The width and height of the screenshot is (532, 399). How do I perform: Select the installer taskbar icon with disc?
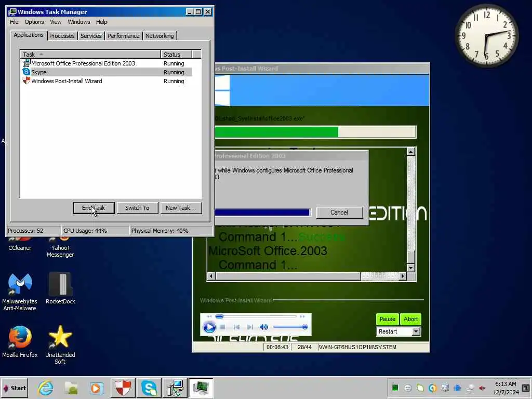click(x=175, y=388)
